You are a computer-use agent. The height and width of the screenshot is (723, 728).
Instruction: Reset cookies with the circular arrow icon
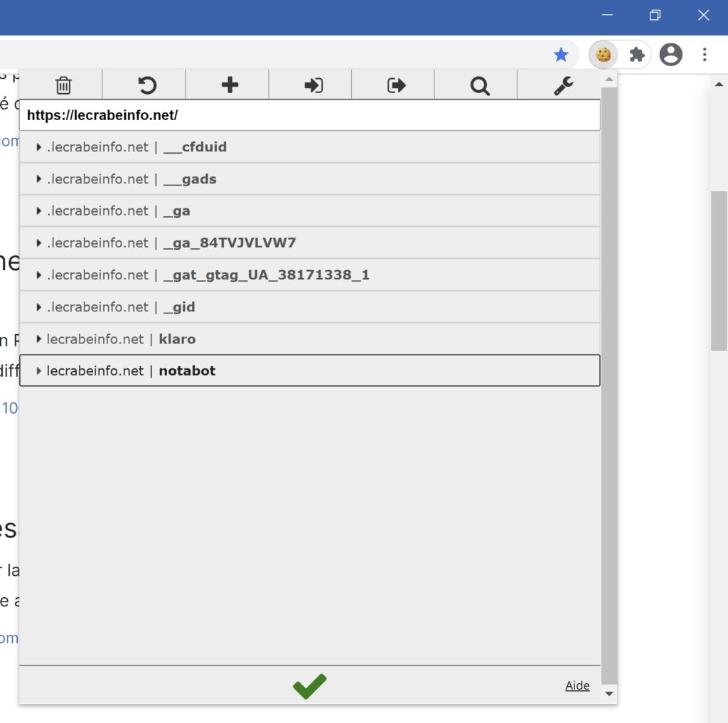click(146, 85)
